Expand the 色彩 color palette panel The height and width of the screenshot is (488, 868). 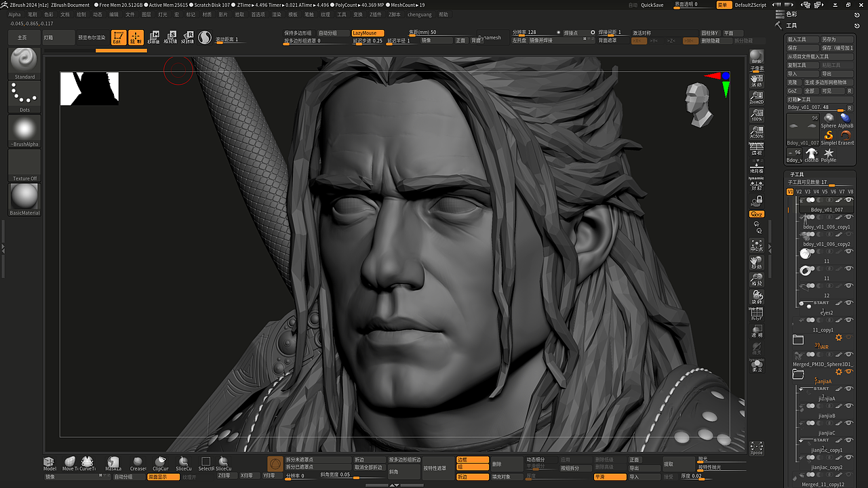pos(791,14)
